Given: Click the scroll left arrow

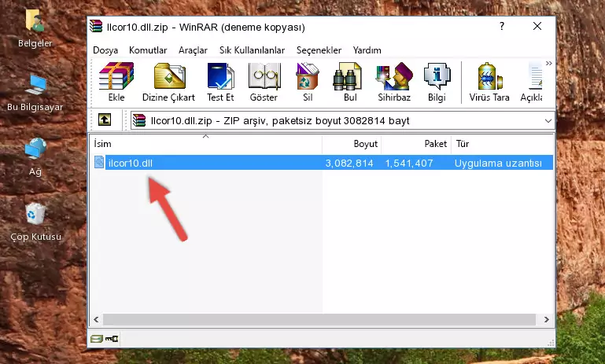Looking at the screenshot, I should [96, 319].
